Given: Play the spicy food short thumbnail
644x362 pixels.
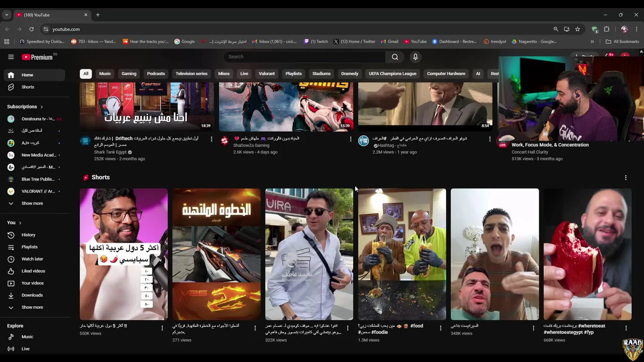Looking at the screenshot, I should tap(124, 254).
